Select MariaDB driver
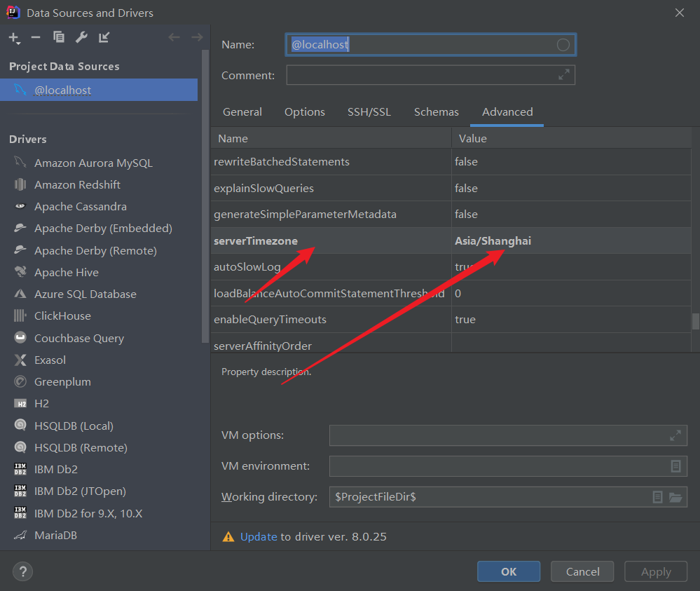 [x=56, y=535]
